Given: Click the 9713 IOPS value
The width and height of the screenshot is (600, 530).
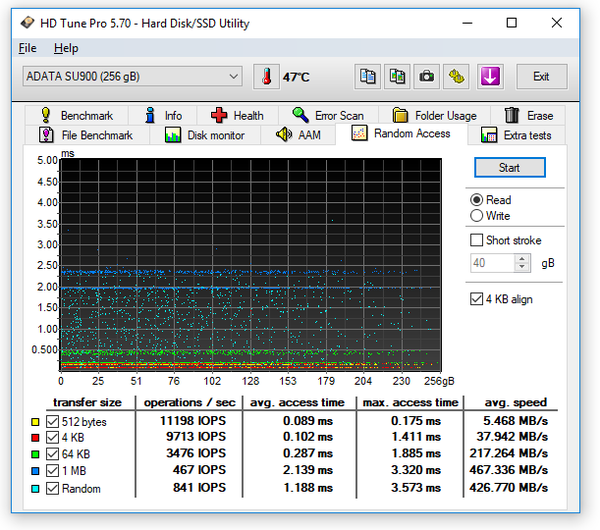Looking at the screenshot, I should pos(196,437).
